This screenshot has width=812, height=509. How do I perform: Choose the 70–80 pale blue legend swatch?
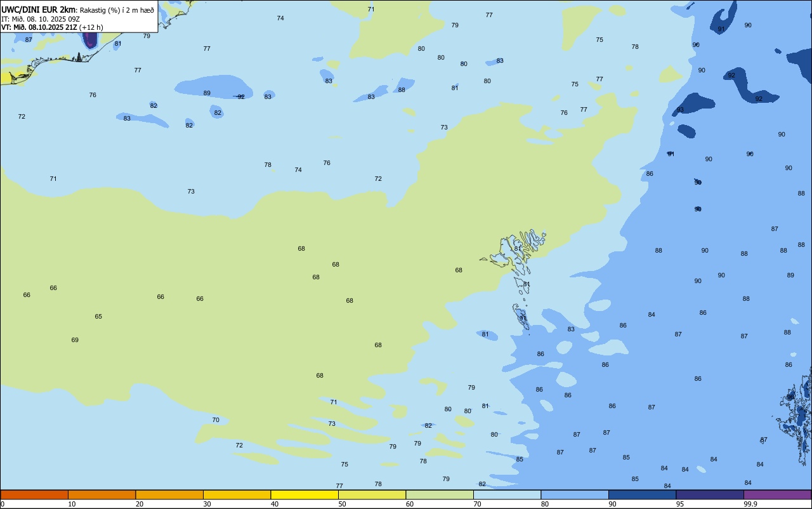point(507,494)
